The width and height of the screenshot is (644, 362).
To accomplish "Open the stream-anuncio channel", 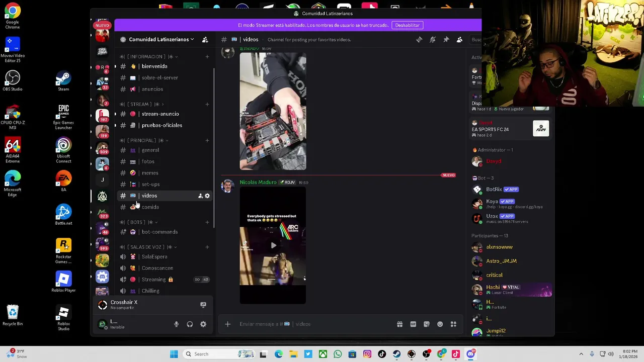I will point(165,114).
